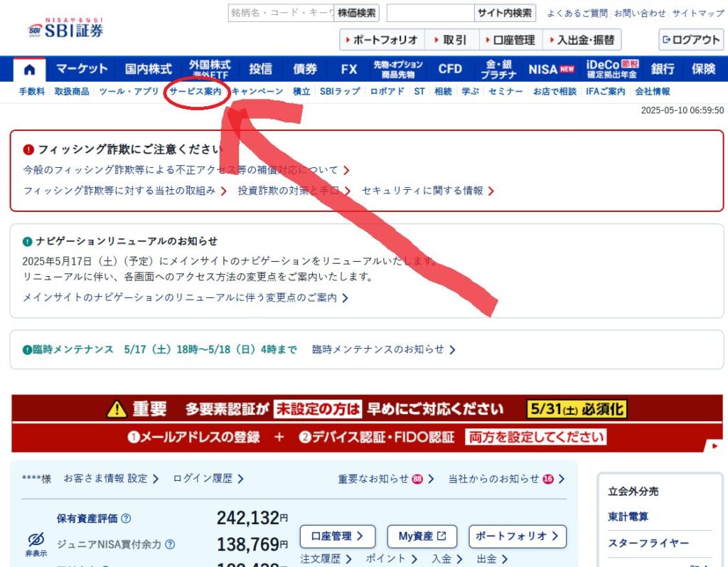Click the ログアウト button
This screenshot has height=567, width=728.
pos(692,40)
